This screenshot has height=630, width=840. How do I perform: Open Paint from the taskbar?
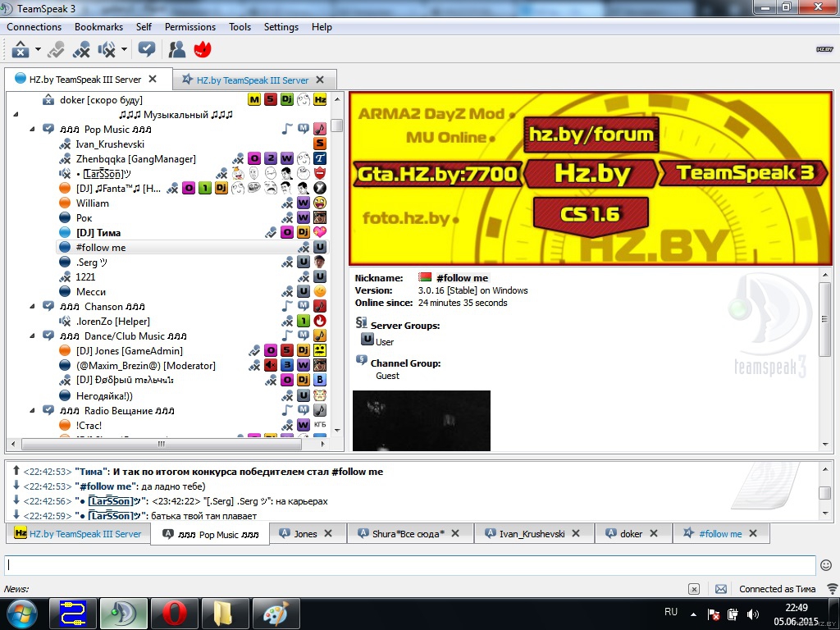[x=276, y=614]
